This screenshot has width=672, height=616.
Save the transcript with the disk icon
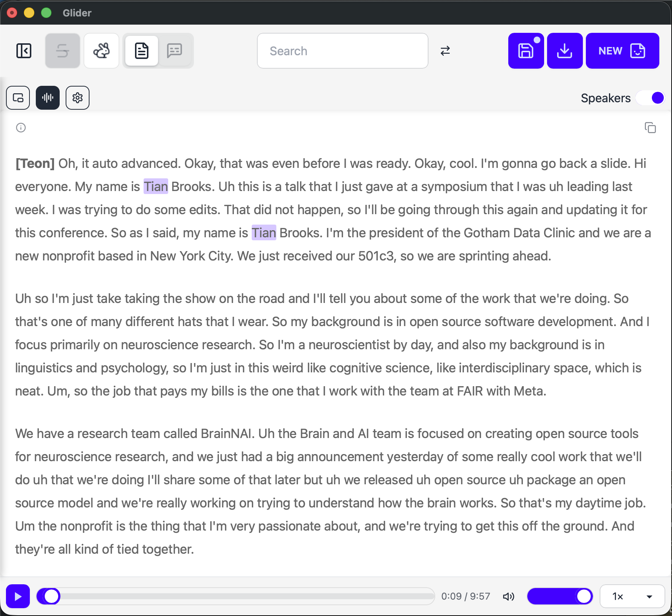click(x=526, y=51)
